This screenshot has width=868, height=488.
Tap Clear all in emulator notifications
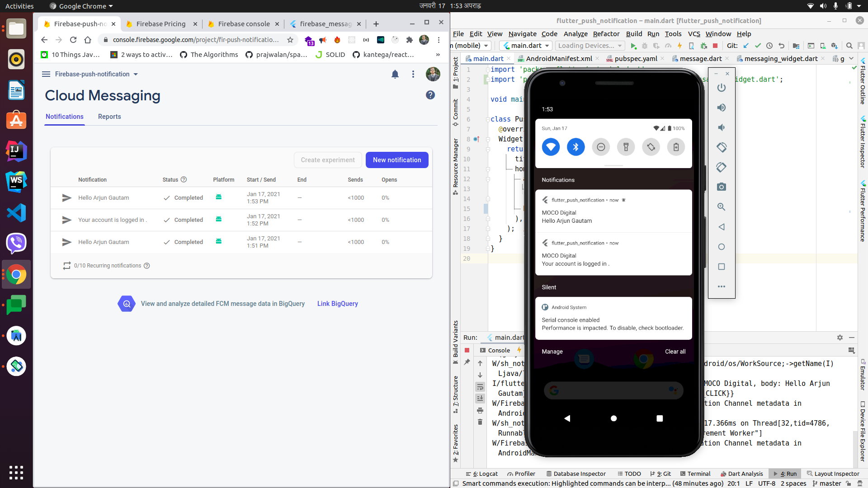coord(675,352)
